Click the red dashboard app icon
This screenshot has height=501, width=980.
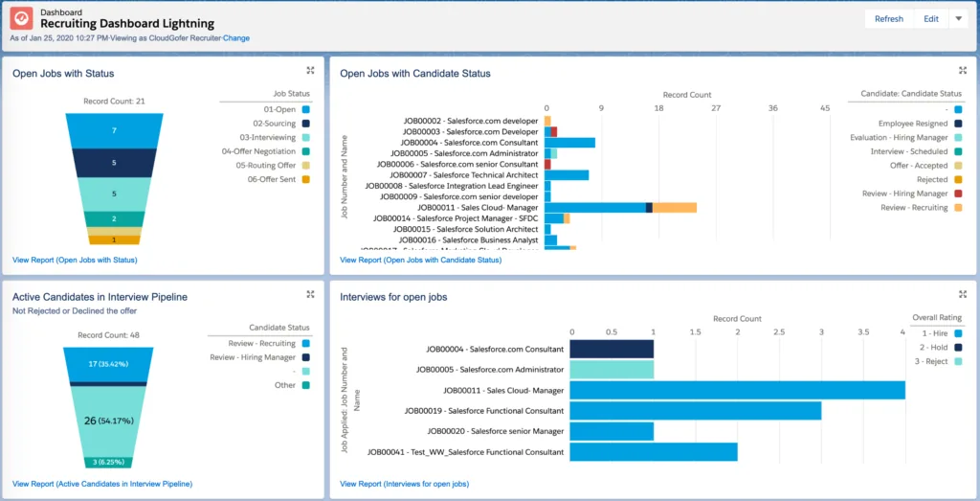click(21, 19)
